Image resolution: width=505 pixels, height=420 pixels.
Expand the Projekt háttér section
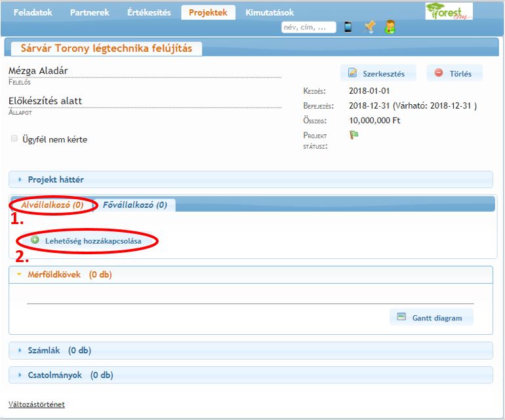(x=56, y=180)
